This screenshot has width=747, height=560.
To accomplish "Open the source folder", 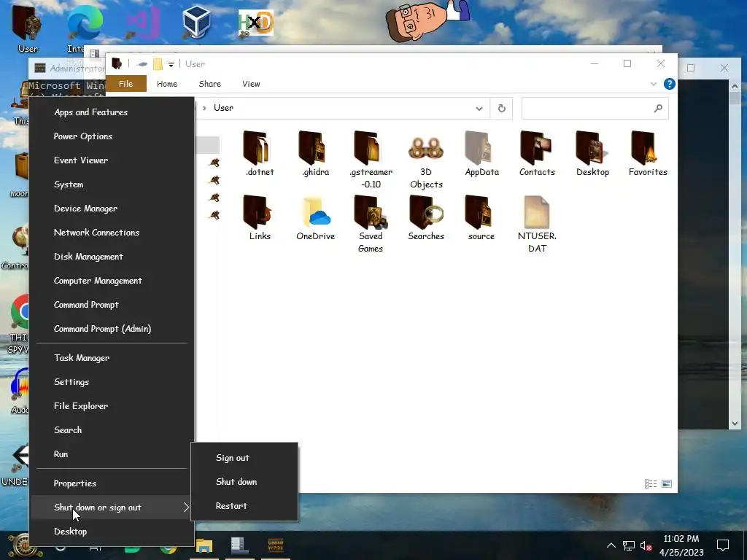I will (x=481, y=217).
